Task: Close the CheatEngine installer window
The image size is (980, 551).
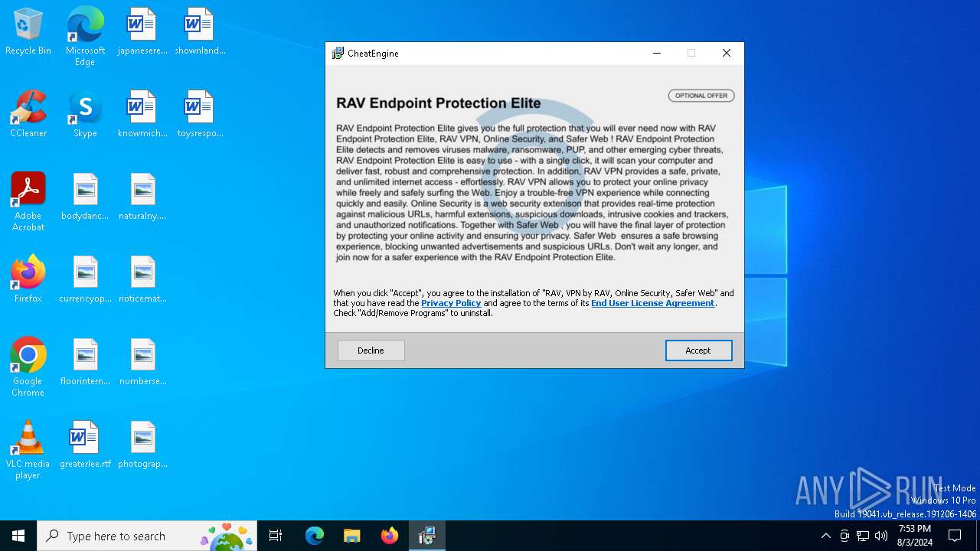Action: tap(727, 53)
